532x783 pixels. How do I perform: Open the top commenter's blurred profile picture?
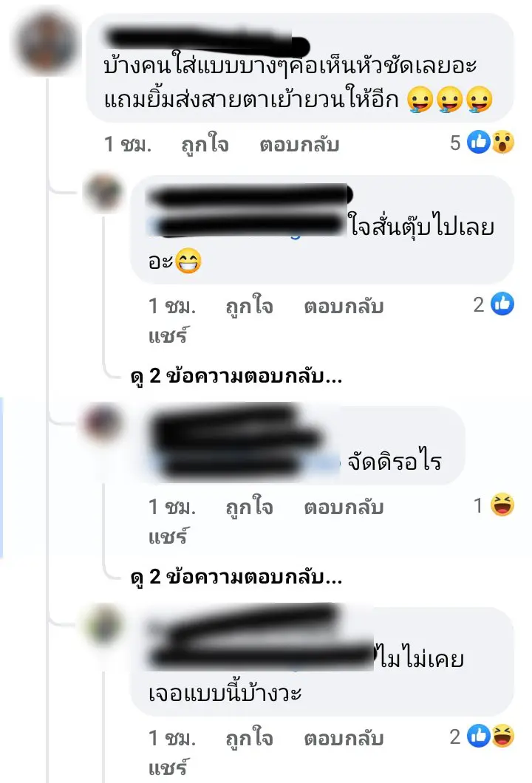pyautogui.click(x=46, y=44)
